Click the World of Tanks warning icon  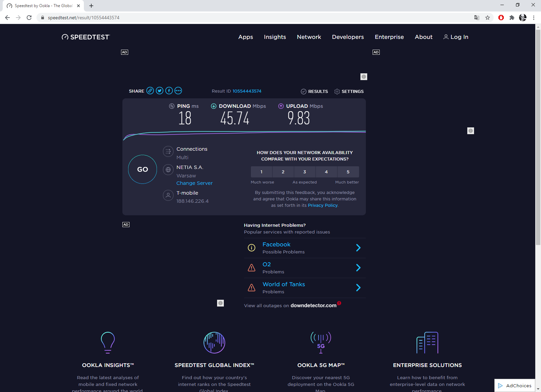252,288
